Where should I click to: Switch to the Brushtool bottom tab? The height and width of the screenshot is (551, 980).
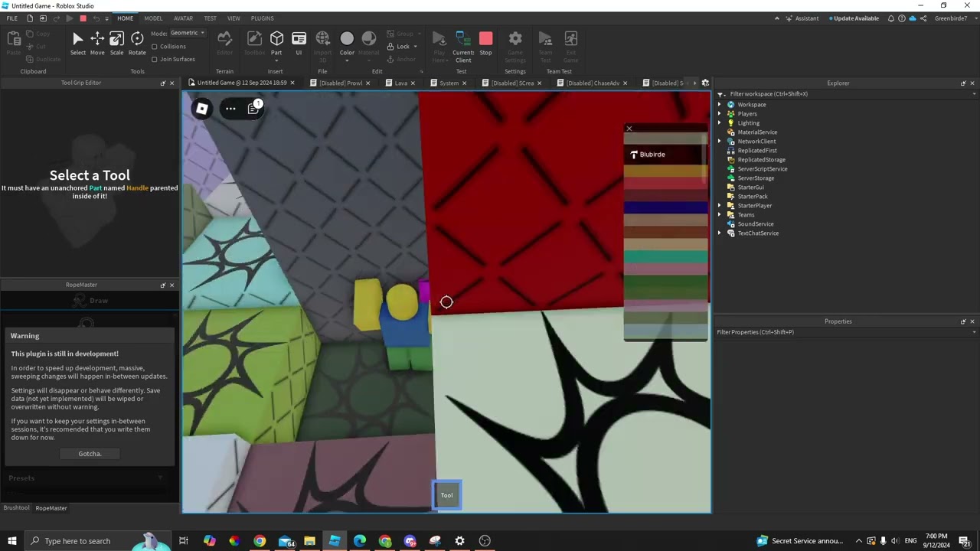(x=16, y=508)
